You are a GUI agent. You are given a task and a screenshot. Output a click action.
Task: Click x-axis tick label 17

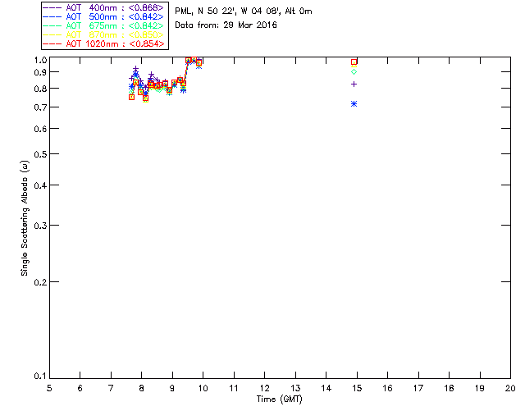418,388
